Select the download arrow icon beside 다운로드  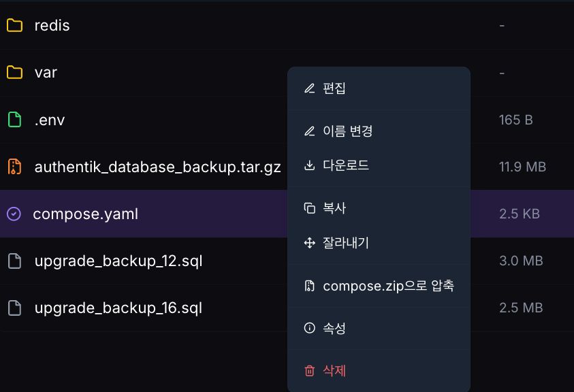310,165
